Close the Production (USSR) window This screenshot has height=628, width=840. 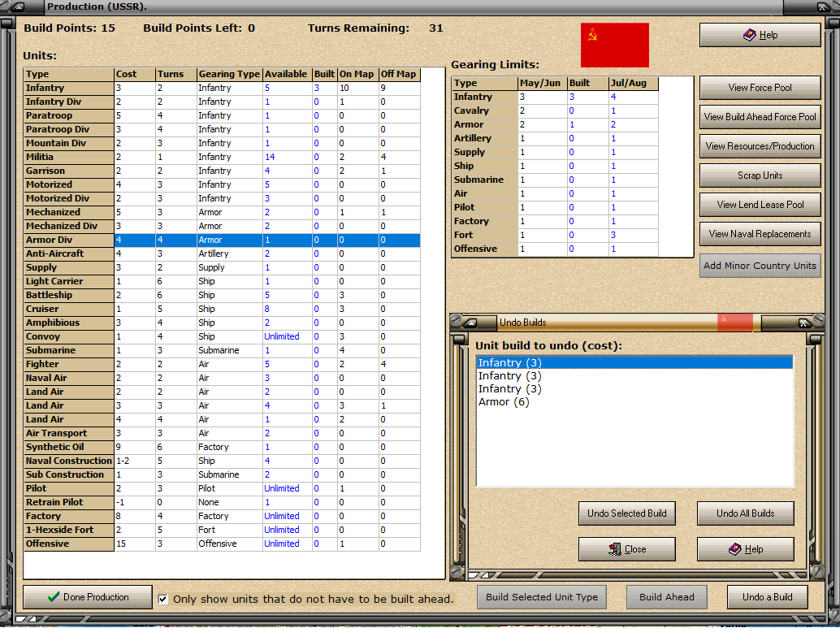click(823, 7)
